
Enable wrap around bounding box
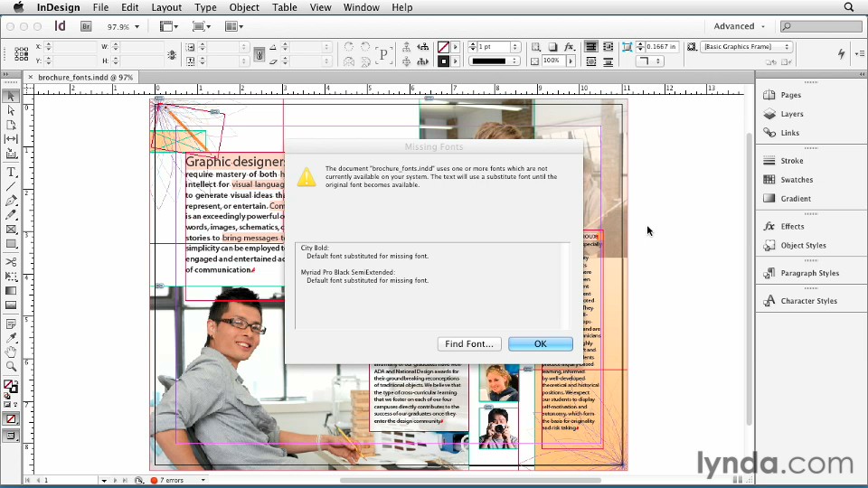(x=608, y=47)
